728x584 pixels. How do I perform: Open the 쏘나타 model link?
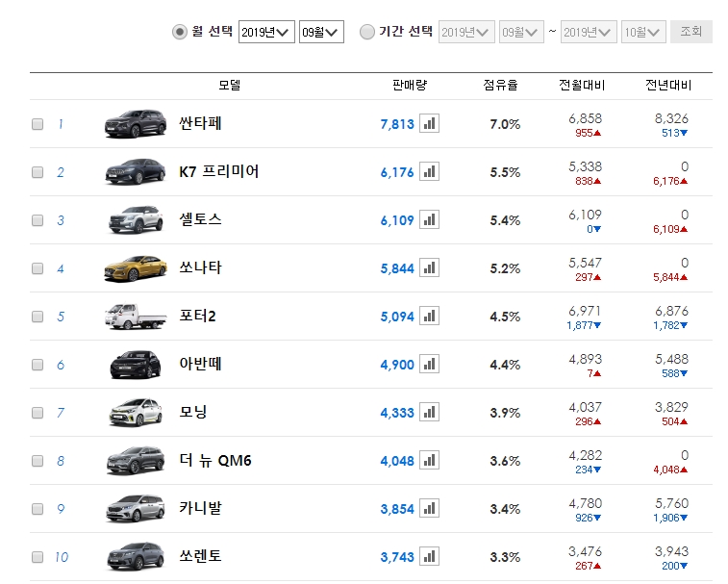(x=201, y=268)
